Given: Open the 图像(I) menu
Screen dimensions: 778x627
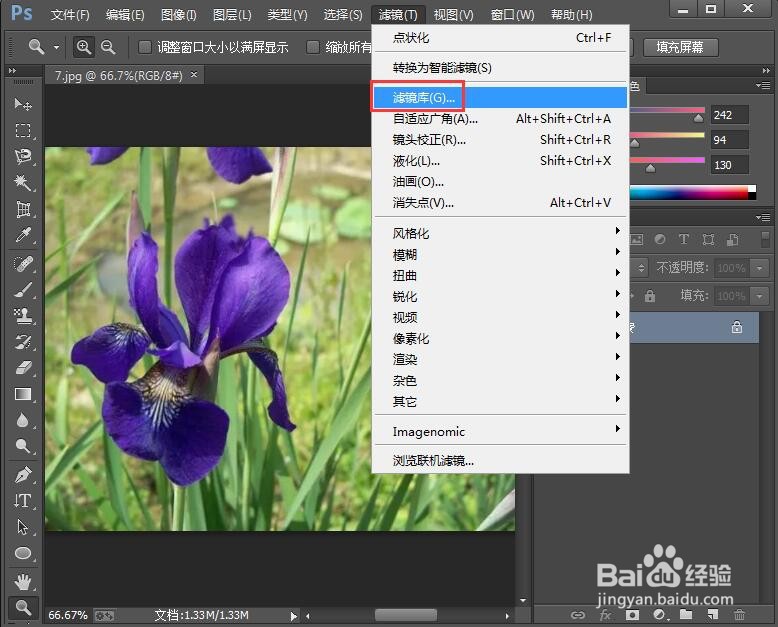Looking at the screenshot, I should coord(179,15).
